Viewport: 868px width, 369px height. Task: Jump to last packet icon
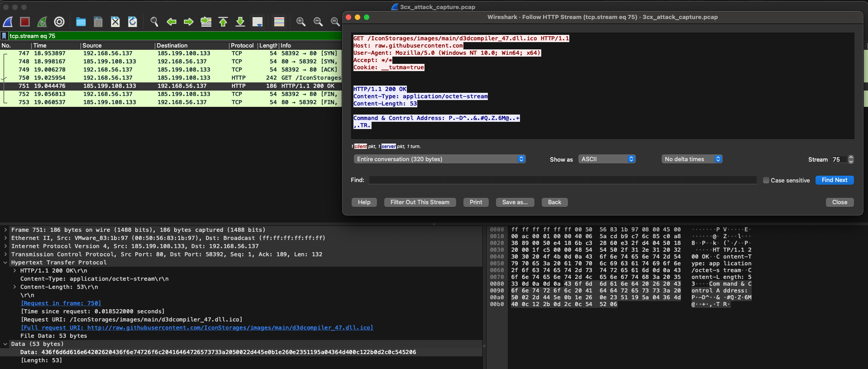pos(240,22)
